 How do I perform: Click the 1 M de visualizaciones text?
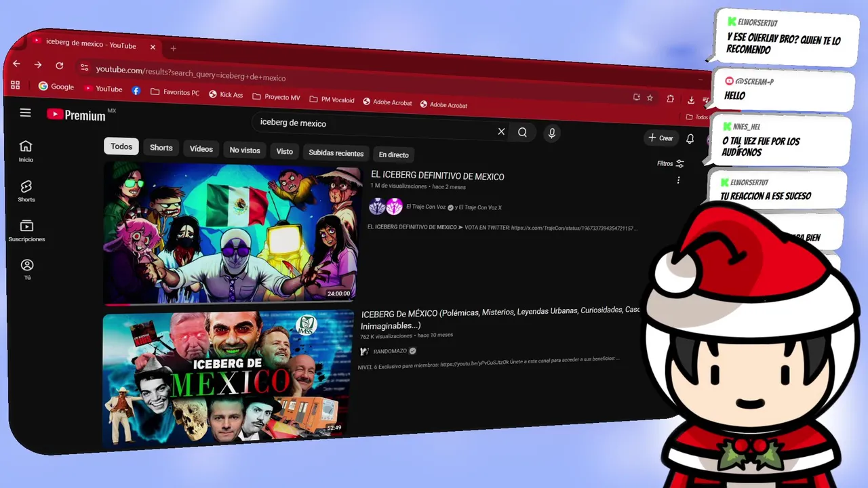pos(398,186)
